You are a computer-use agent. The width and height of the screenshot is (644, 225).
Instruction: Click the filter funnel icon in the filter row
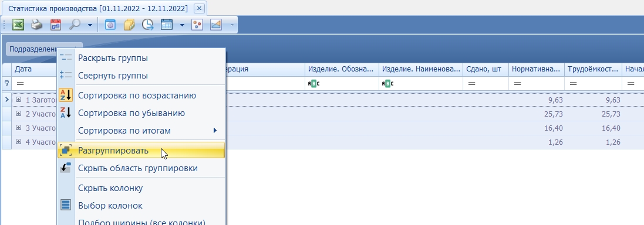[x=6, y=83]
